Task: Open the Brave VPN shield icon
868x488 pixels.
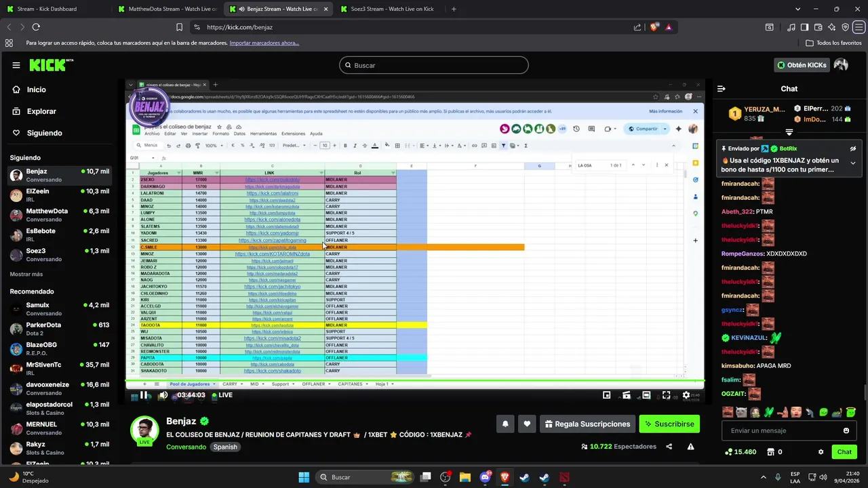Action: coord(846,27)
